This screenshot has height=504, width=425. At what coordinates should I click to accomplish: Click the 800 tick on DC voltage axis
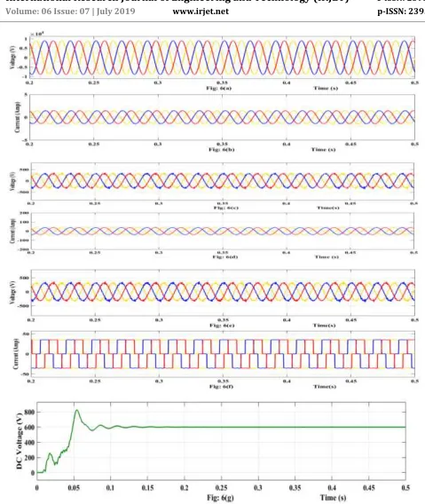[28, 412]
